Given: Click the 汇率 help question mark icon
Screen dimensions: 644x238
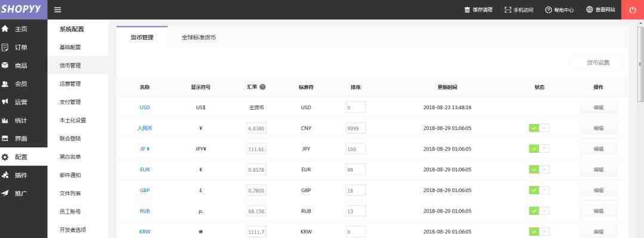Looking at the screenshot, I should click(262, 87).
